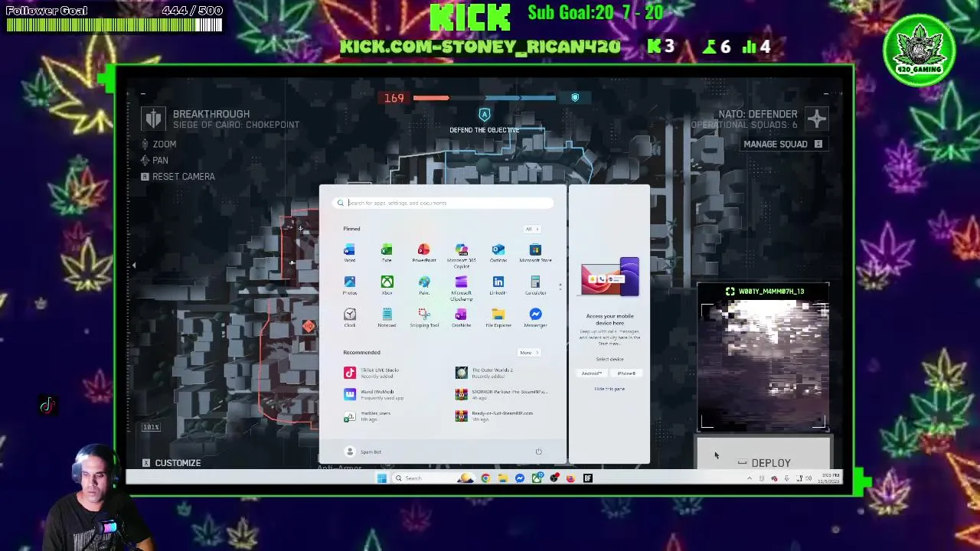Select iPhone device option
This screenshot has width=980, height=551.
point(626,373)
